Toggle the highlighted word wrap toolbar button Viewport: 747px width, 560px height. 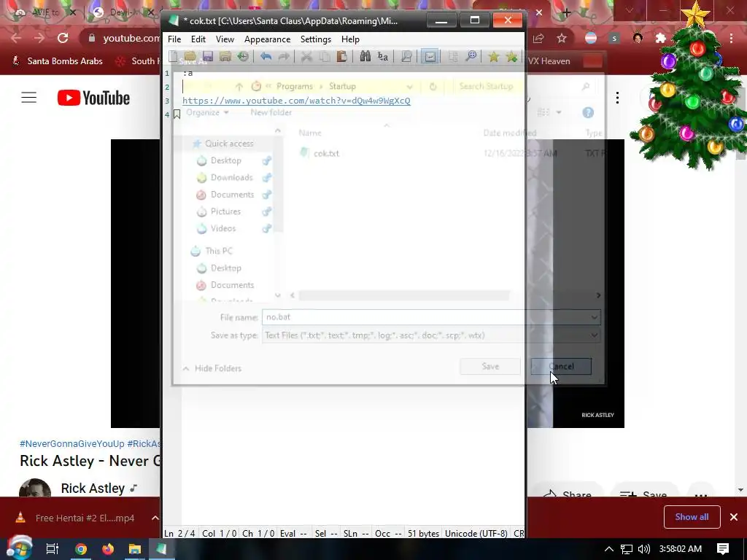[430, 57]
